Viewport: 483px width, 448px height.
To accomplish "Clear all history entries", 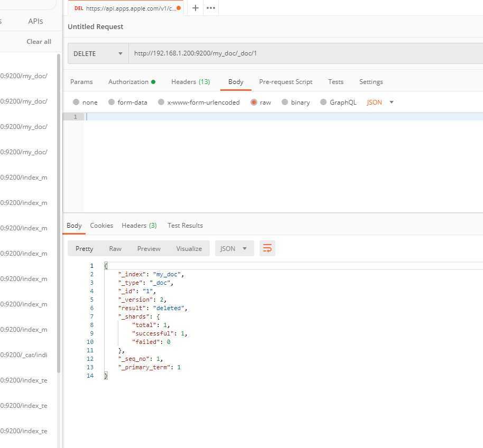I will 39,42.
